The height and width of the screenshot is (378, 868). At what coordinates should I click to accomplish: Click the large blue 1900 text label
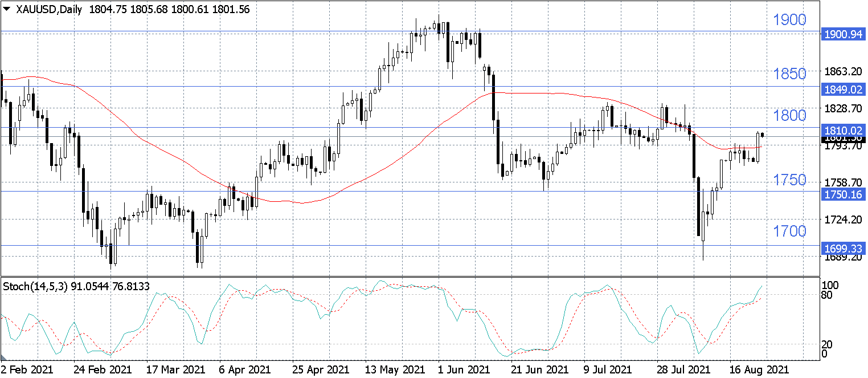[789, 21]
